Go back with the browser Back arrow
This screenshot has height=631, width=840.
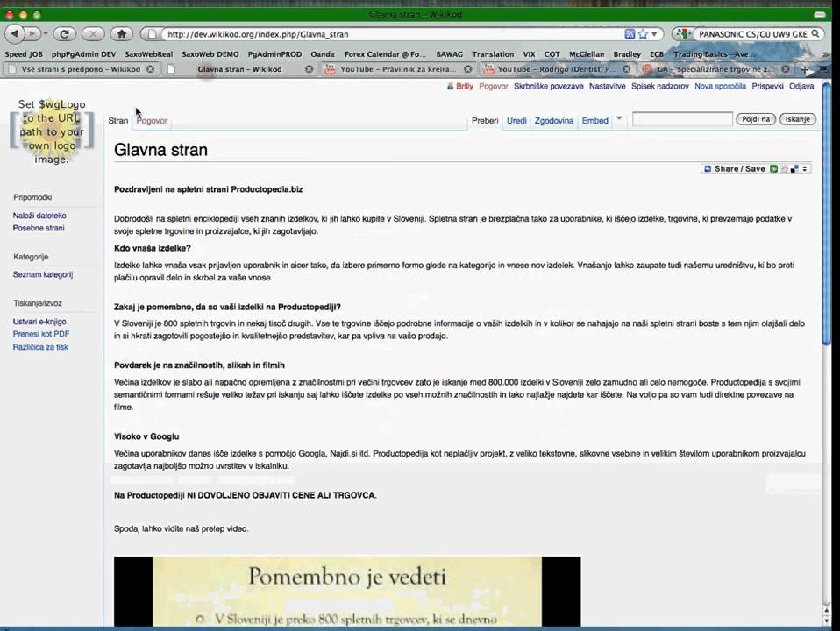pos(14,34)
